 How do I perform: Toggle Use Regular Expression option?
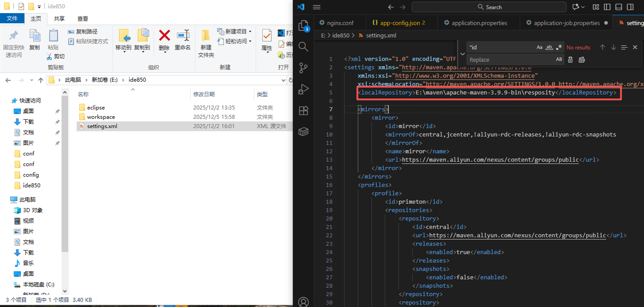coord(559,47)
